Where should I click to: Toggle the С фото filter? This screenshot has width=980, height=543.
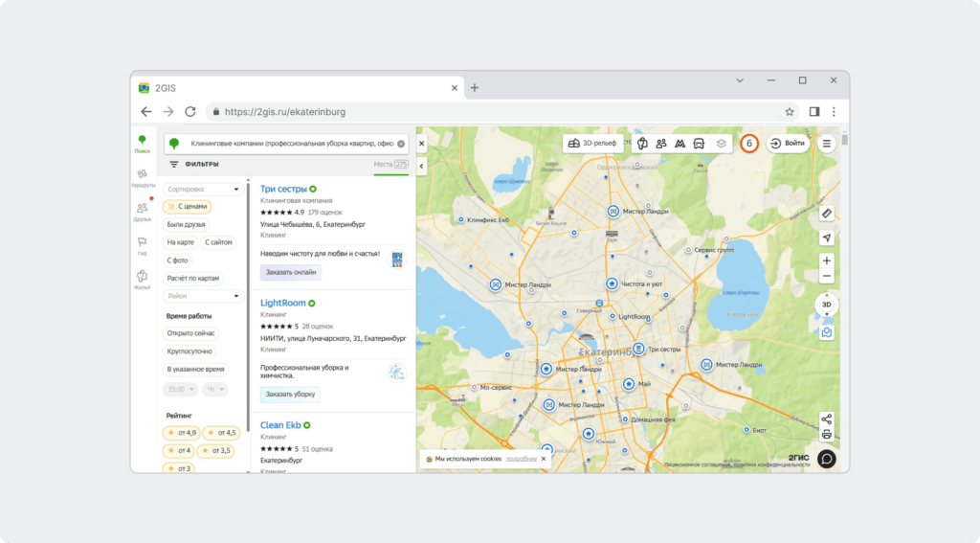[x=177, y=260]
